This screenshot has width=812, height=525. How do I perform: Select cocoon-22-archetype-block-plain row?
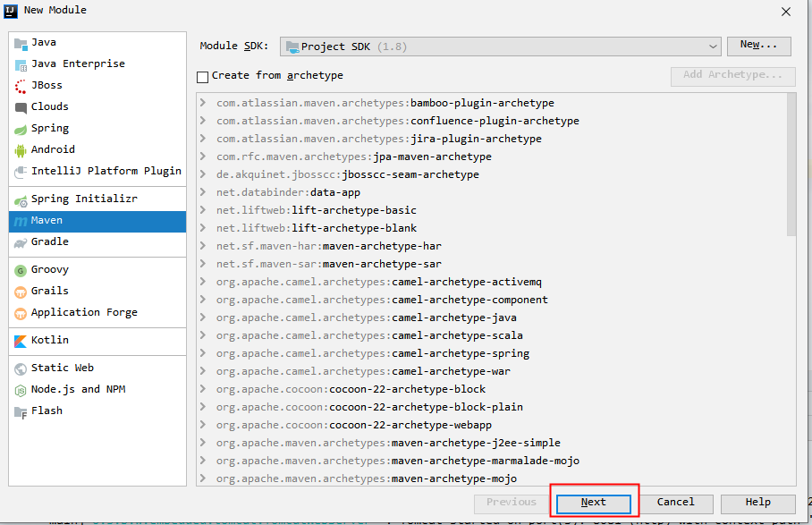492,407
